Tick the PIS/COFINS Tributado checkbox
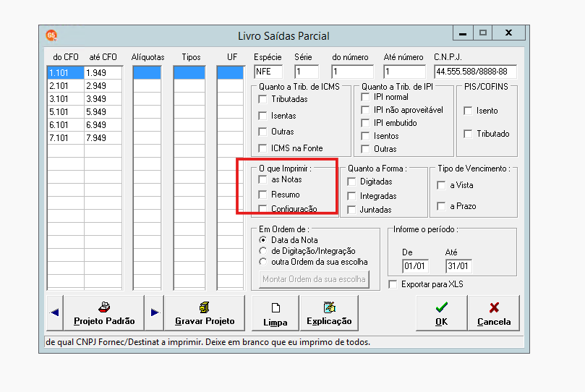The image size is (585, 392). tap(468, 134)
